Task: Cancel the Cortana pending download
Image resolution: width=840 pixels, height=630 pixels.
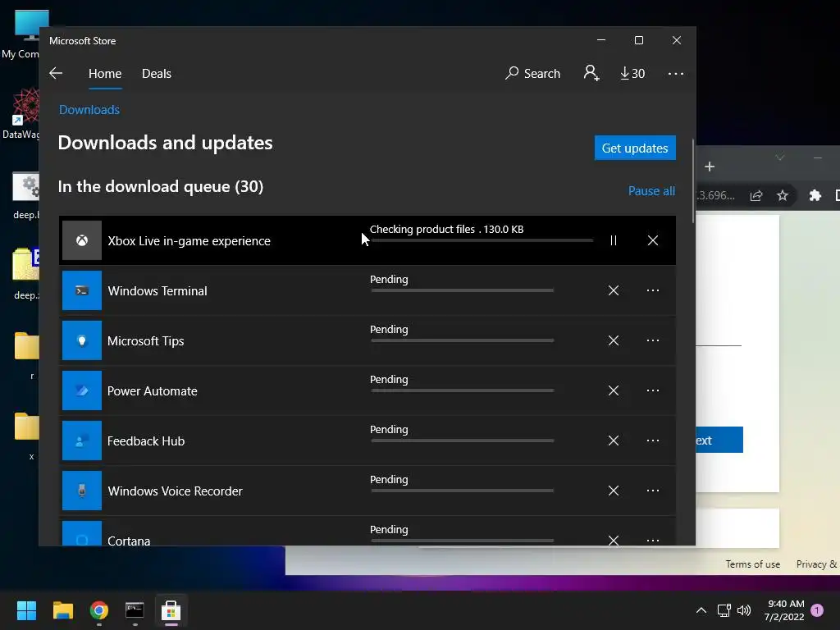Action: [614, 540]
